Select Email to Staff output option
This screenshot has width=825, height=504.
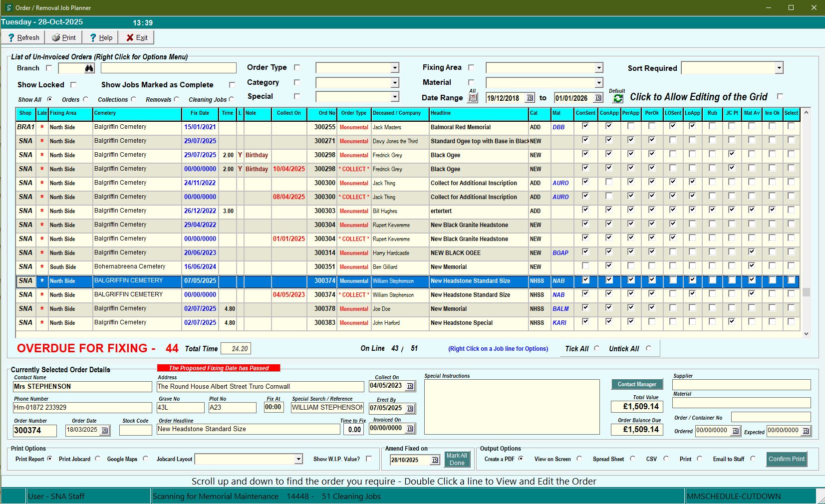[x=753, y=459]
